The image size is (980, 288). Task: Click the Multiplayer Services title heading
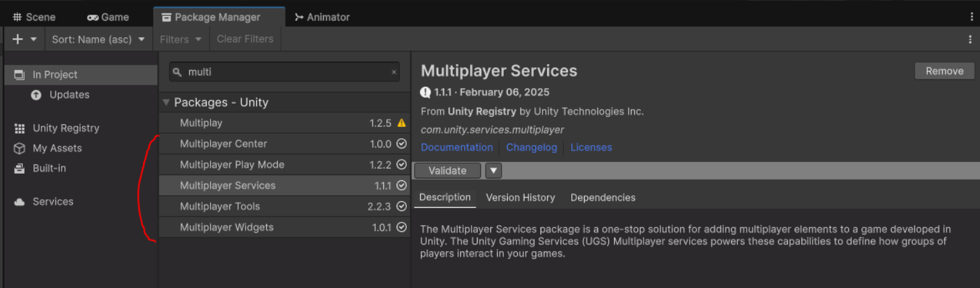pos(499,71)
